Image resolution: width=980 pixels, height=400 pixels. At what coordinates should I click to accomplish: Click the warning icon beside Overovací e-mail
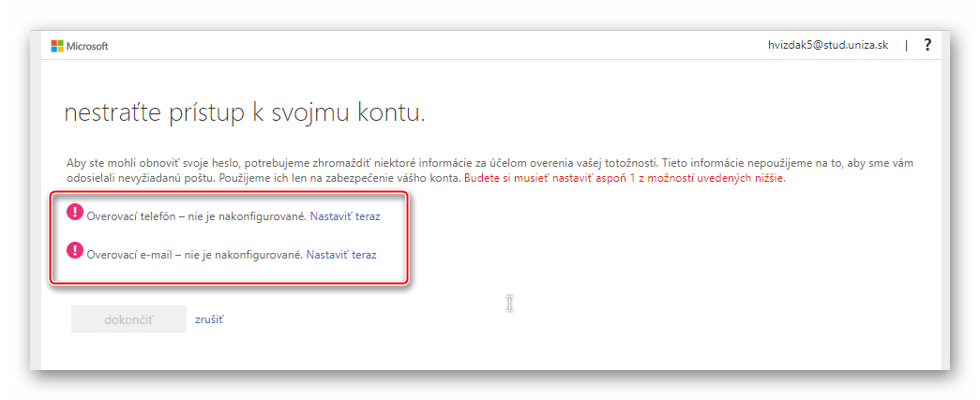75,251
